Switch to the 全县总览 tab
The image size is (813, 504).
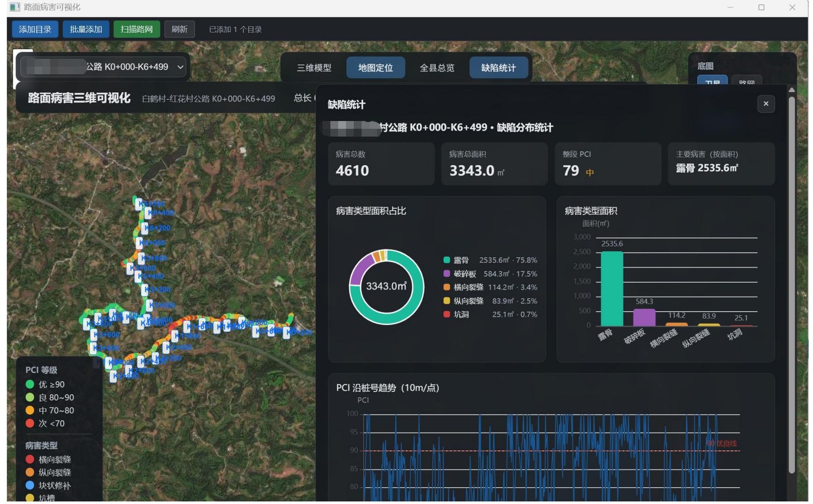pyautogui.click(x=437, y=67)
